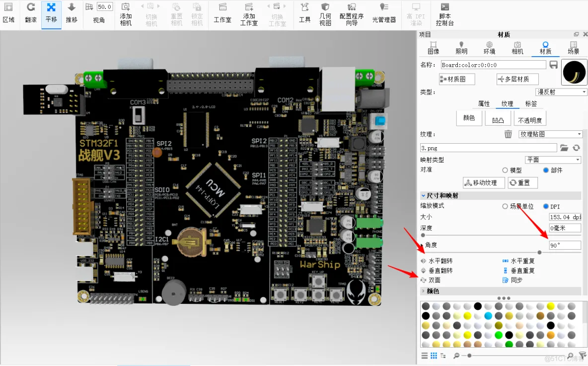Click the material thumbnail size slider
Viewport: 588px width, 366px height.
pyautogui.click(x=469, y=356)
